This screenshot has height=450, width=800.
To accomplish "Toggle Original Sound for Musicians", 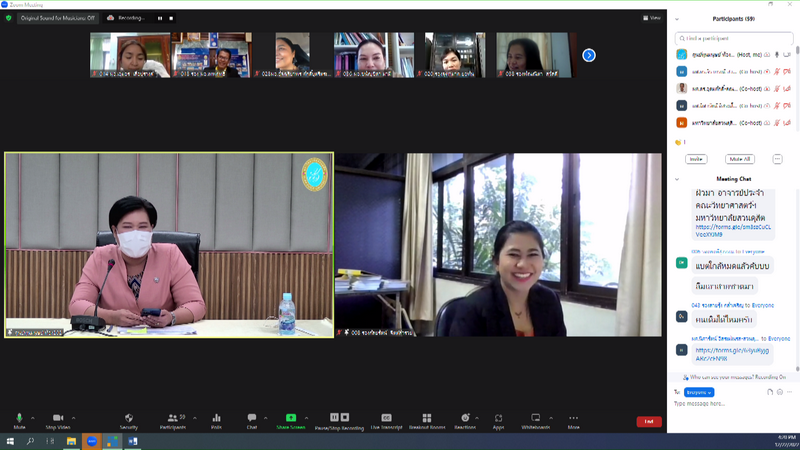I will click(58, 18).
